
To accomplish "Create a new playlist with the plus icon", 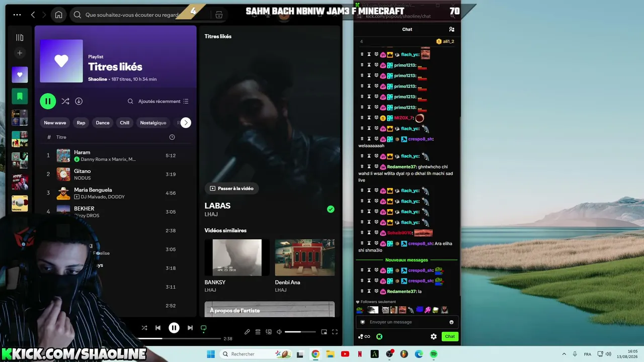I will [x=20, y=53].
